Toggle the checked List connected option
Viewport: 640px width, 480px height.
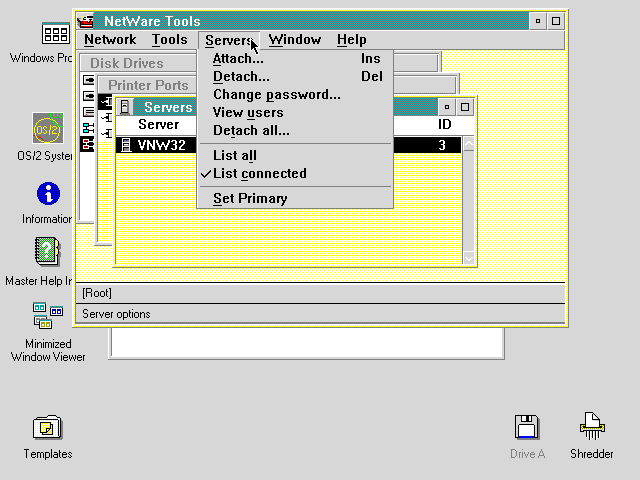pyautogui.click(x=295, y=173)
